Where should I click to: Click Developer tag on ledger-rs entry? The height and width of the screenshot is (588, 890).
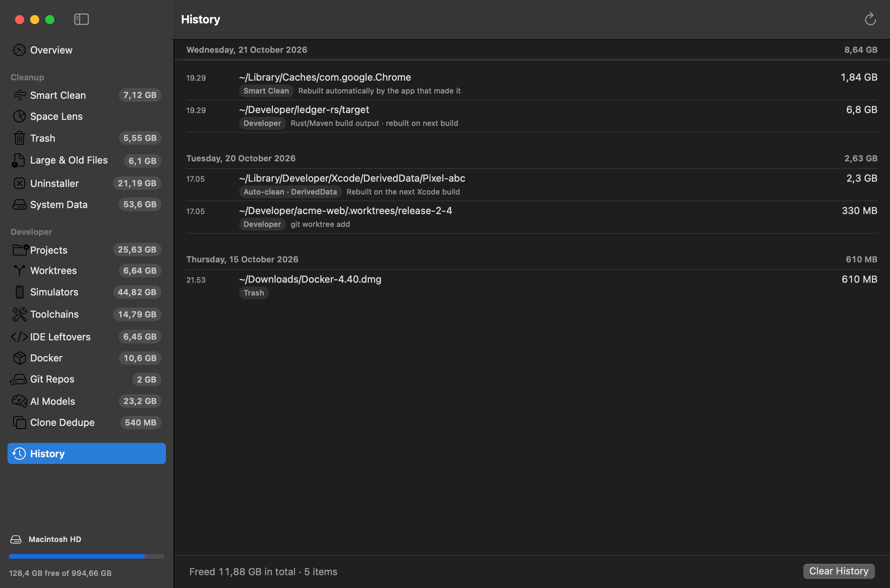pos(262,123)
